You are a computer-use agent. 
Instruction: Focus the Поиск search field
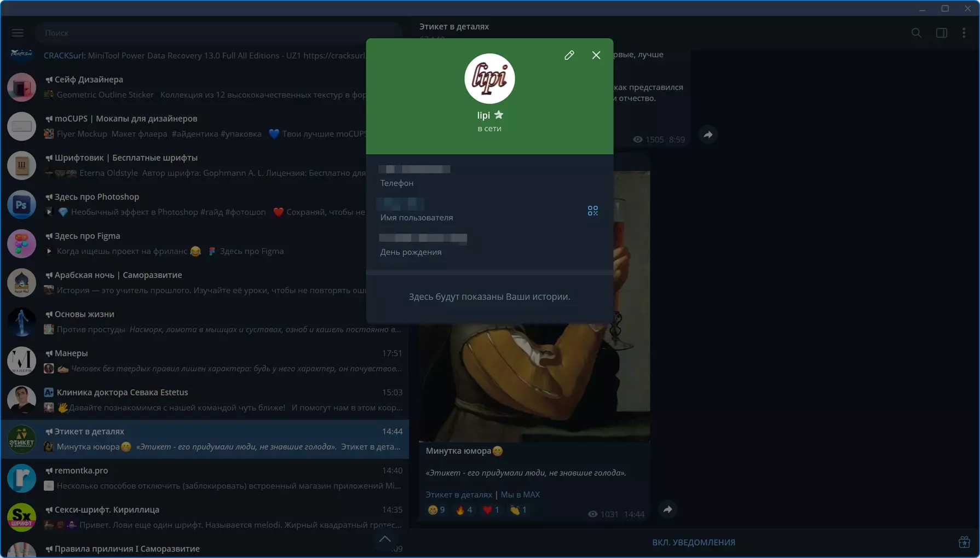(x=219, y=33)
